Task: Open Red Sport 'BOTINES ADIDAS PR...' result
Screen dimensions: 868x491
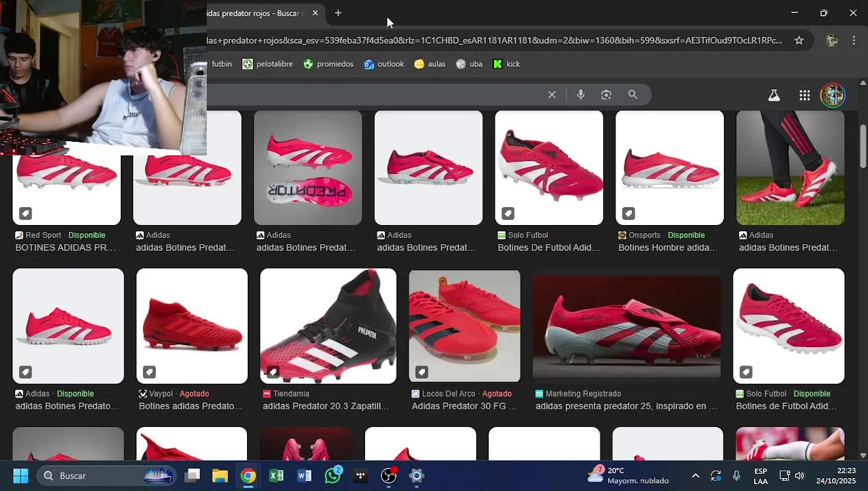Action: (x=67, y=190)
